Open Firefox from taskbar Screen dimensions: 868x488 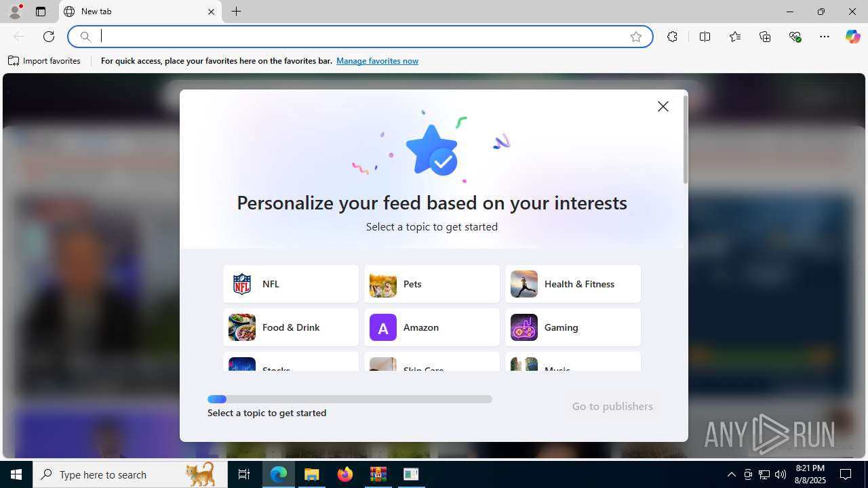point(345,474)
